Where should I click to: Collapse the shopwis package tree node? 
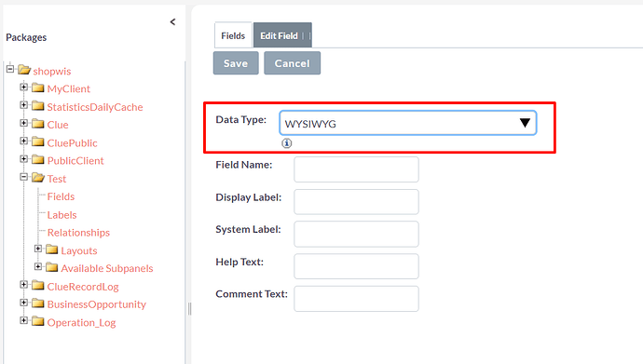coord(10,69)
